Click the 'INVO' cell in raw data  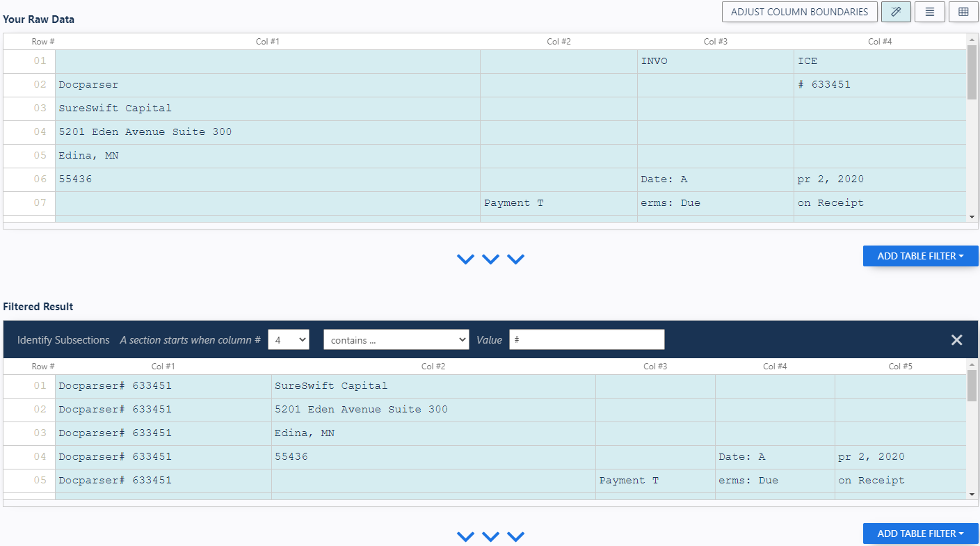coord(715,61)
